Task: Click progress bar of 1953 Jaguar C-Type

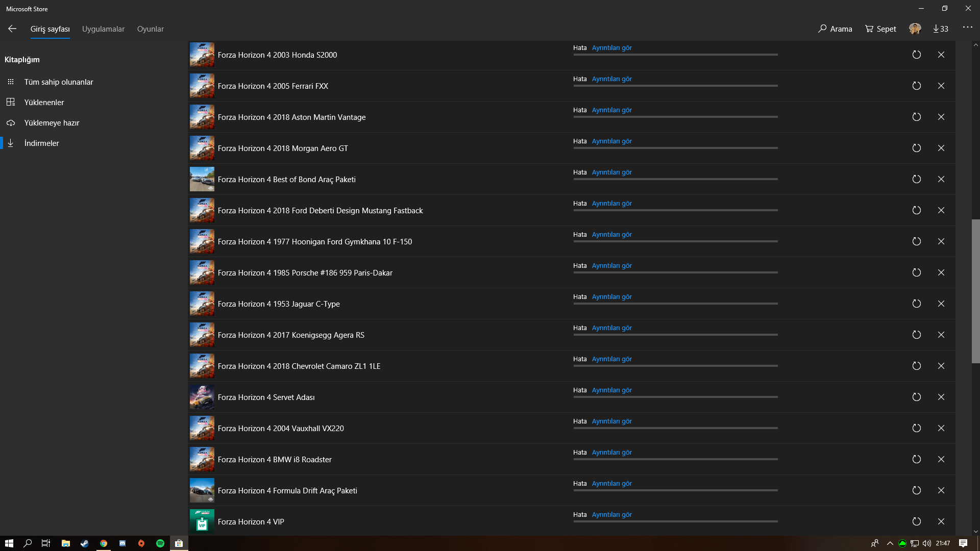Action: (675, 304)
